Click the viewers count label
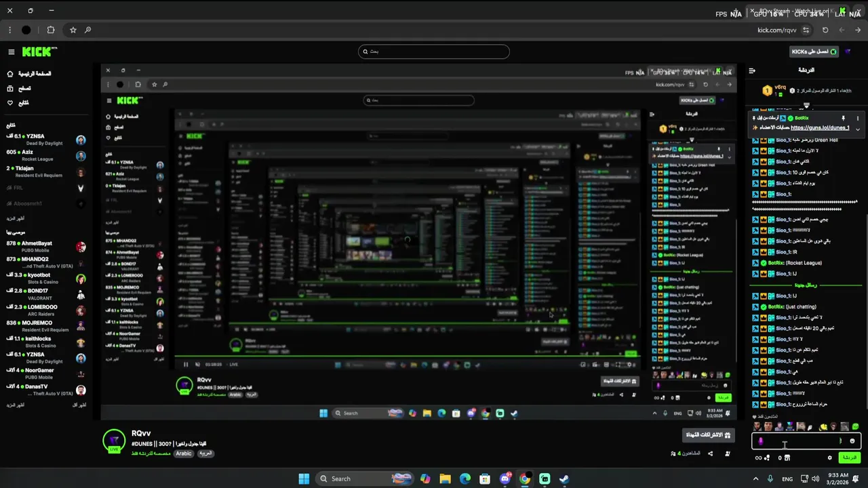 point(686,453)
